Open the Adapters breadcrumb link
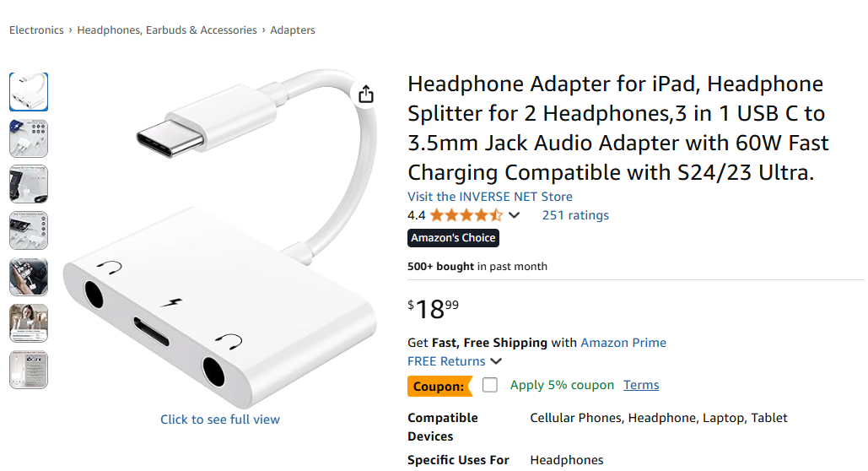This screenshot has width=868, height=471. [293, 30]
